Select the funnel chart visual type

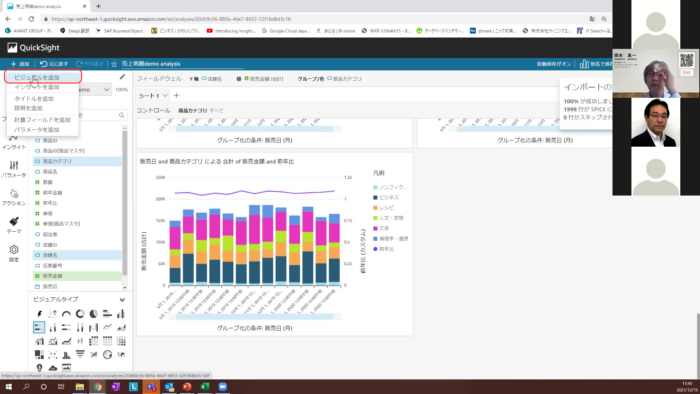(x=80, y=355)
